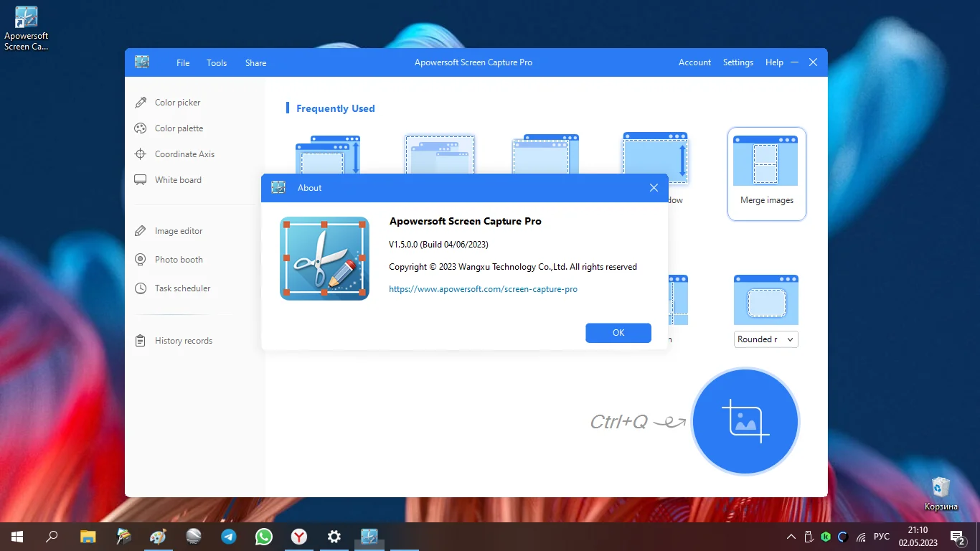
Task: Click the Ctrl+Q shortcut hint
Action: click(x=618, y=422)
